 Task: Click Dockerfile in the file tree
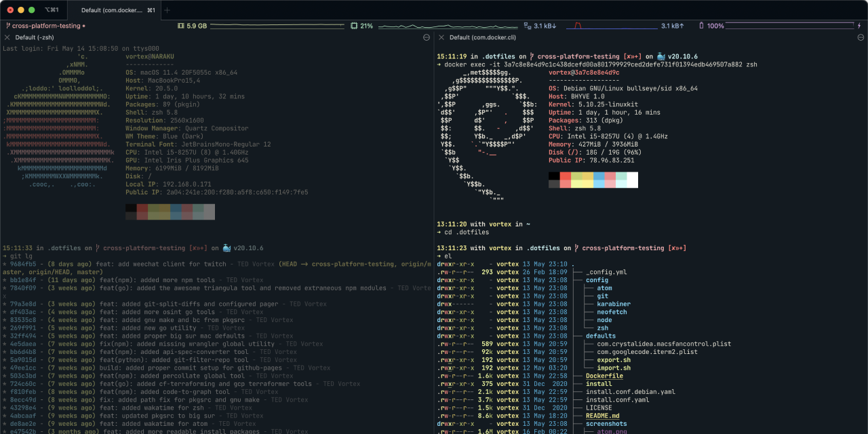pos(604,376)
